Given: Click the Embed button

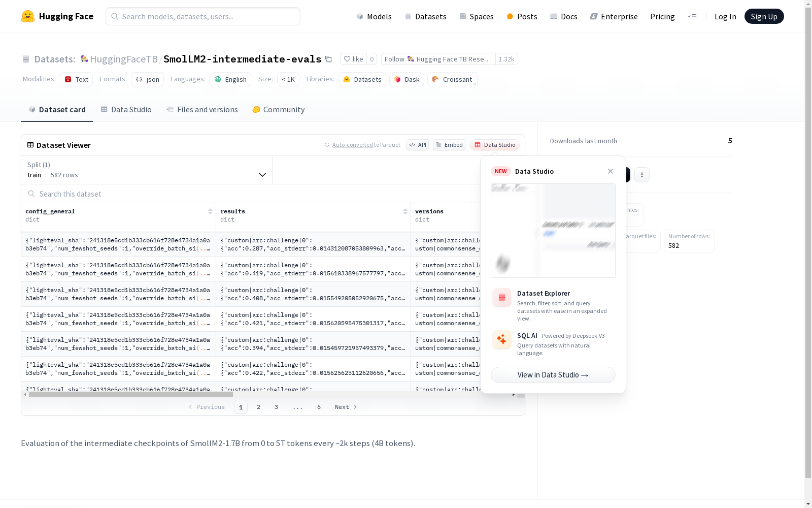Looking at the screenshot, I should click(449, 145).
